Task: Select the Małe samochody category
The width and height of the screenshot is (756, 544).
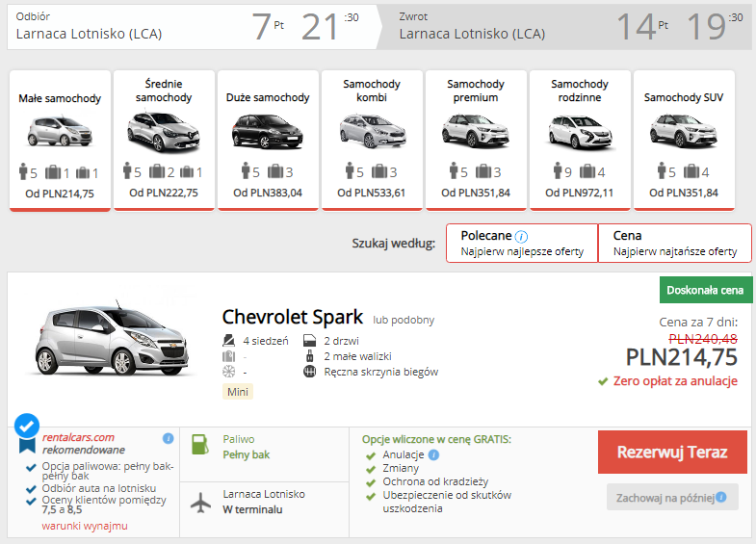Action: click(x=61, y=141)
